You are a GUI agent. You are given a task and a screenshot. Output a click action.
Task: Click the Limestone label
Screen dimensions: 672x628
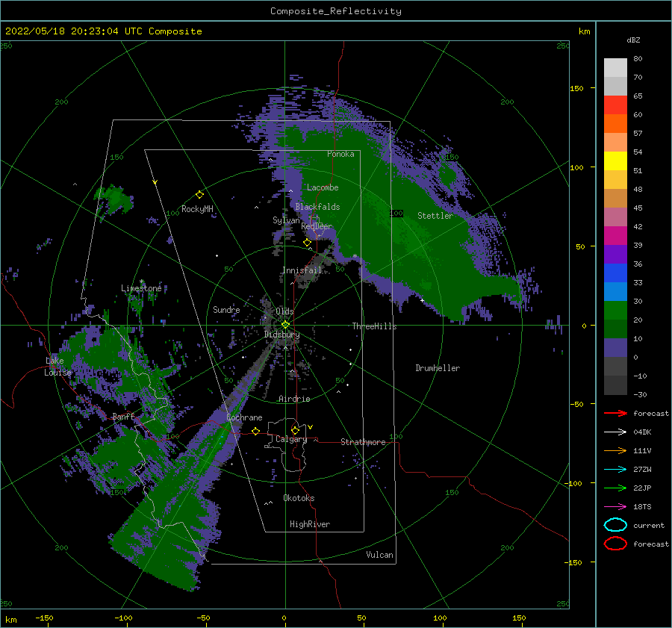click(141, 288)
